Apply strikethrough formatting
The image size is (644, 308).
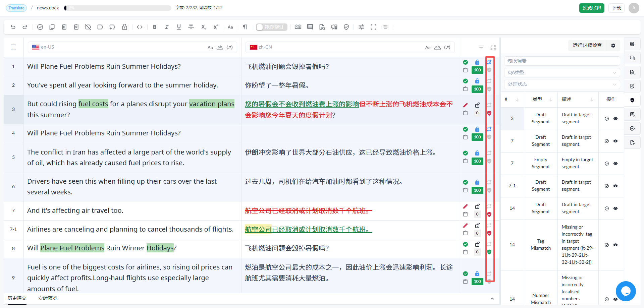(191, 27)
